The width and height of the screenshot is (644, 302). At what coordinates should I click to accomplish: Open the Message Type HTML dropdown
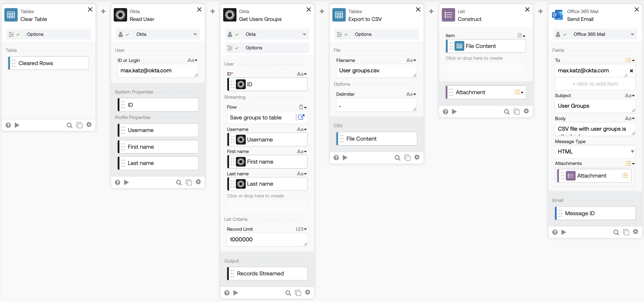(595, 151)
